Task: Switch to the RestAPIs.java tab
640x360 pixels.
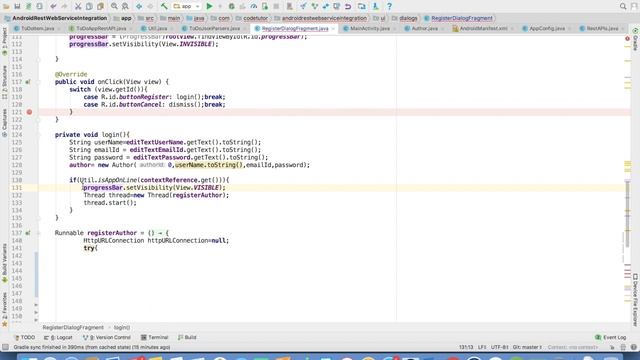Action: pos(602,29)
